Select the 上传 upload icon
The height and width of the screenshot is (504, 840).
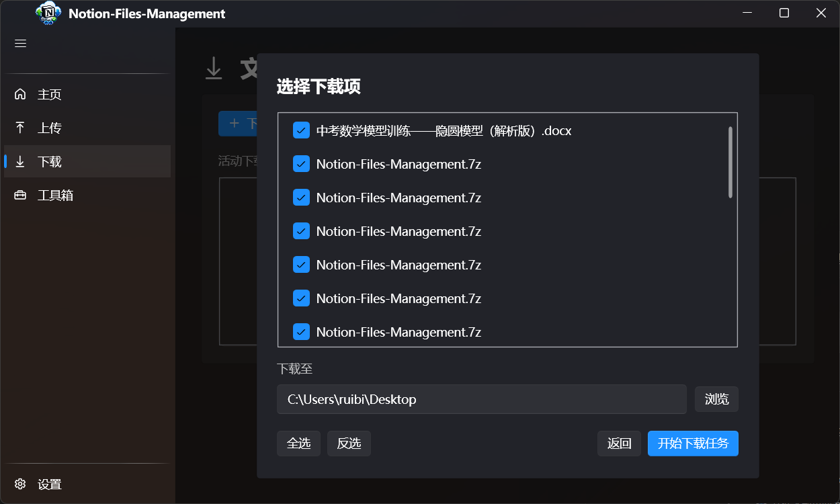(20, 128)
